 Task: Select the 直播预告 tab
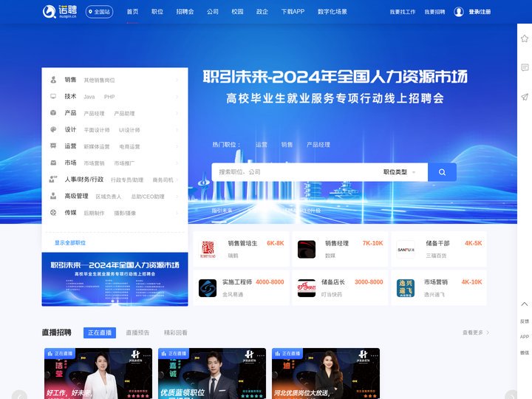tap(137, 332)
